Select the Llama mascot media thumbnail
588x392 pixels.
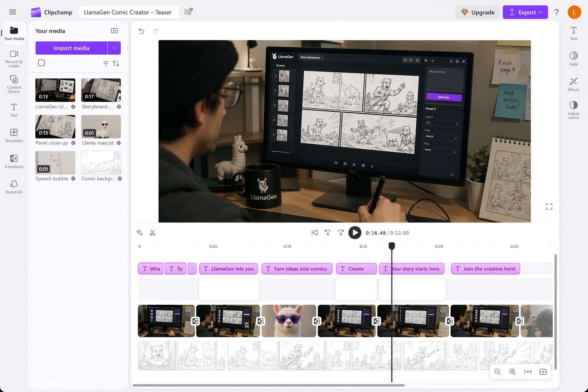point(101,127)
